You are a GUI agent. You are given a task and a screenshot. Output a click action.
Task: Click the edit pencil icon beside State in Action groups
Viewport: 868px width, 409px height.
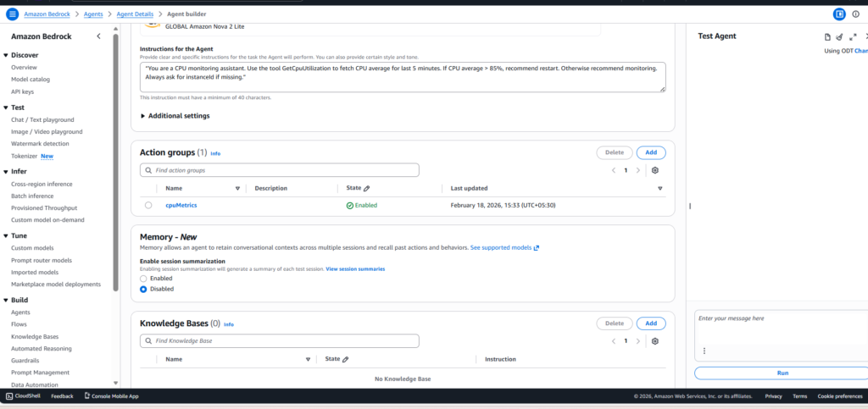click(x=367, y=188)
